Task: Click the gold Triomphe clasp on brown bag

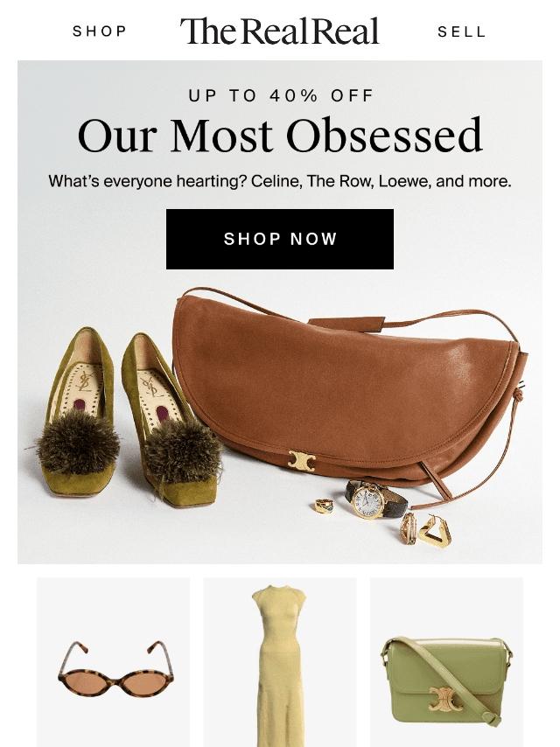Action: click(301, 461)
